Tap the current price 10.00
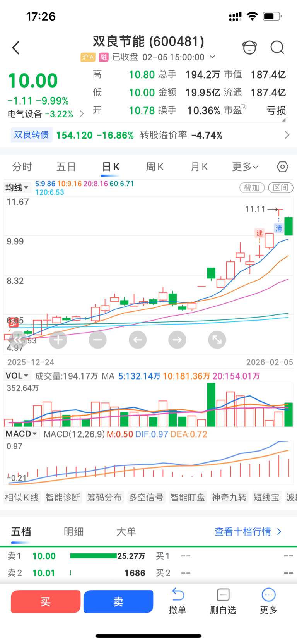This screenshot has width=297, height=644. click(33, 81)
